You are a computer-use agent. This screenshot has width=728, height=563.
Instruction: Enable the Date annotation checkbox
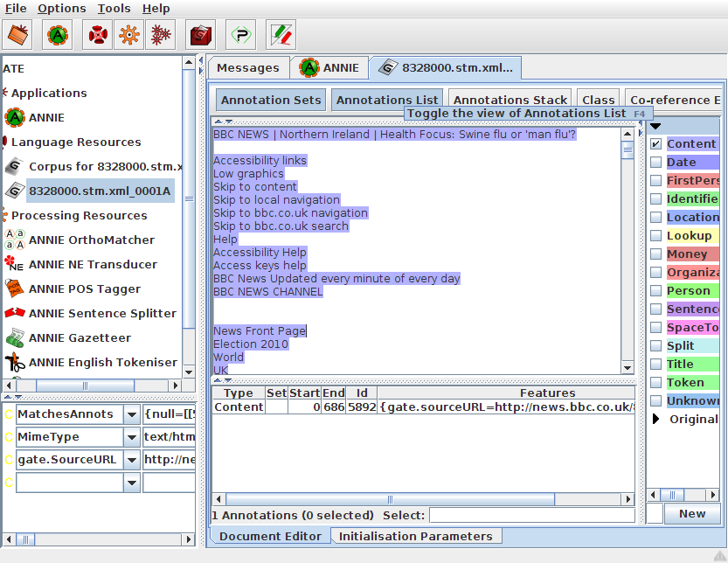coord(655,162)
